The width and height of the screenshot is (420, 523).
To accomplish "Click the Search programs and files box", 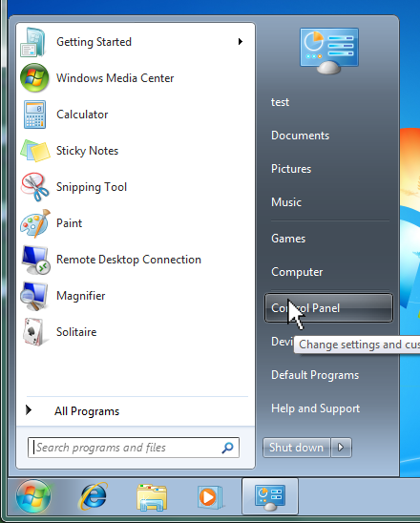I will [x=134, y=448].
